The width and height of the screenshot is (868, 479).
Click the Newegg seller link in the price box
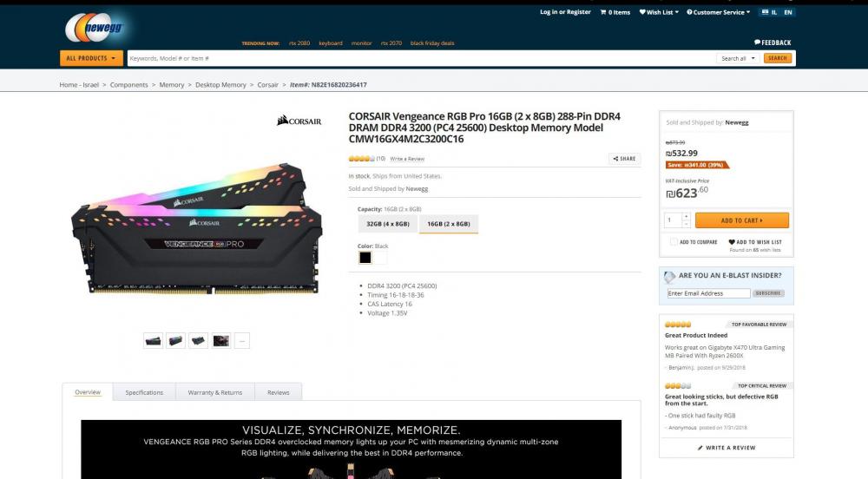(x=737, y=122)
